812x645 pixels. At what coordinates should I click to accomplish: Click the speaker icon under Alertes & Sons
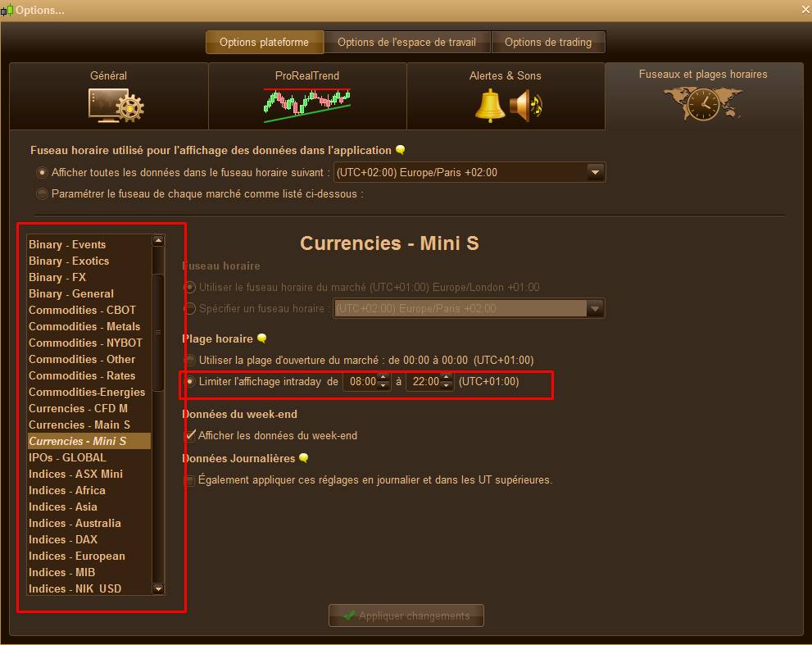click(x=525, y=106)
